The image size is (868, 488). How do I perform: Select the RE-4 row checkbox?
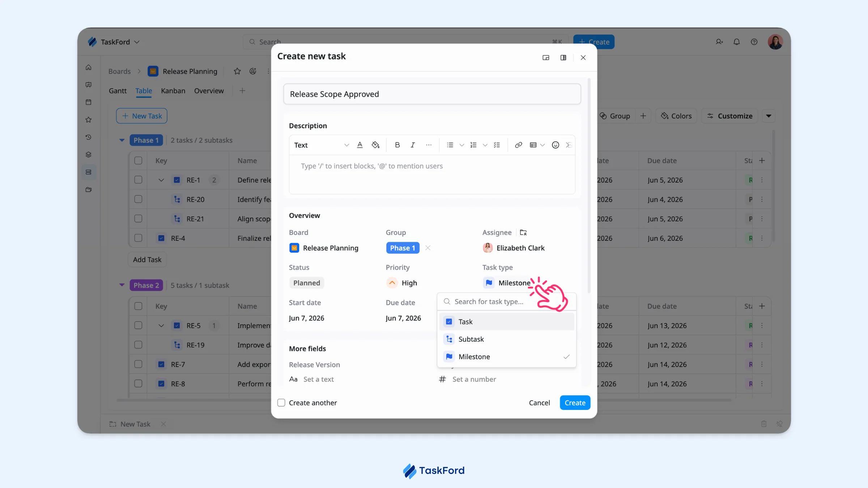tap(138, 238)
